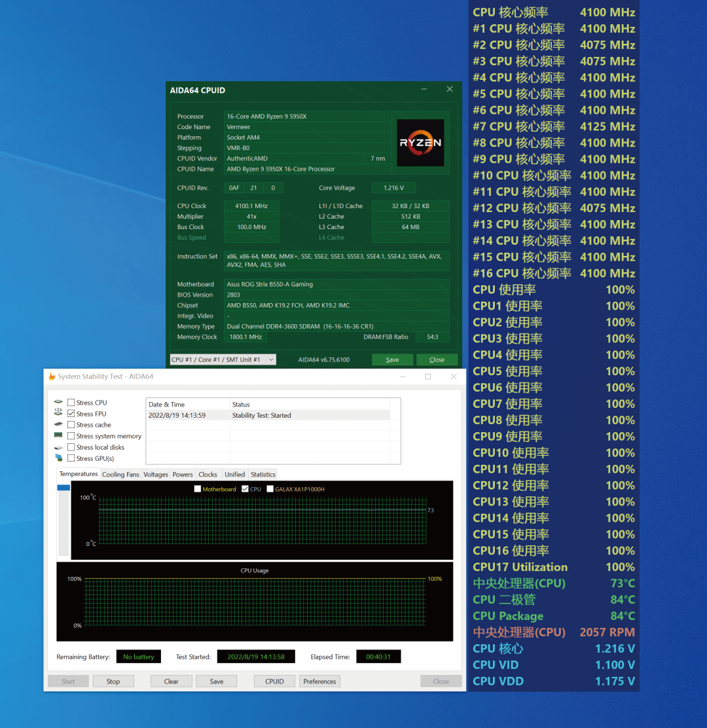Click Close in the AIDA64 CPUID window
Screen dimensions: 707x728
click(x=437, y=360)
